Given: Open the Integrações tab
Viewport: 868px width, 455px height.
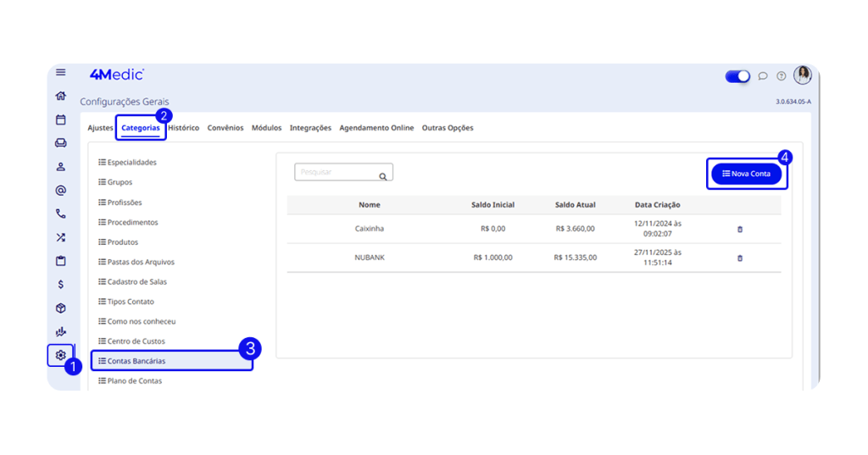Looking at the screenshot, I should [x=310, y=128].
